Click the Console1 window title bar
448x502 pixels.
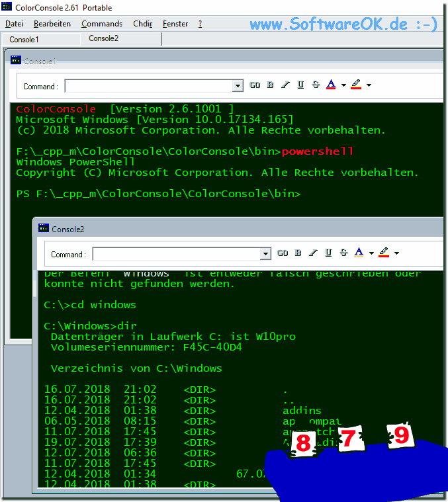click(224, 60)
